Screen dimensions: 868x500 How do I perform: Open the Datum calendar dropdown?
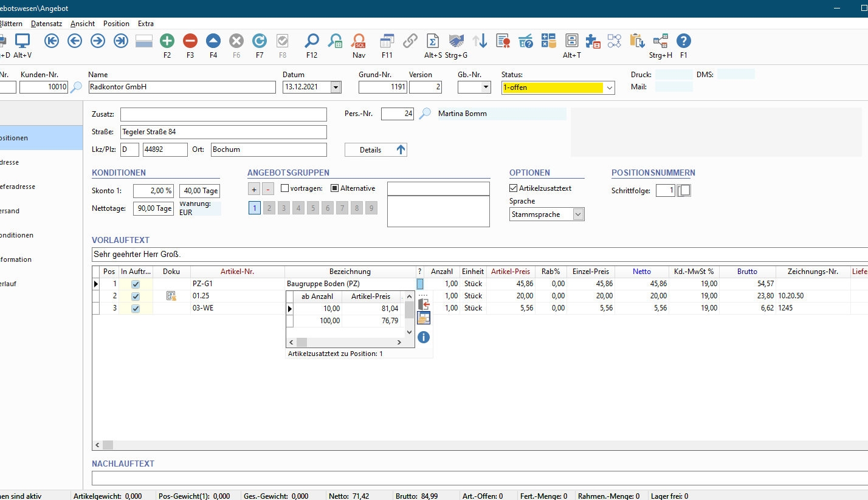(x=336, y=87)
